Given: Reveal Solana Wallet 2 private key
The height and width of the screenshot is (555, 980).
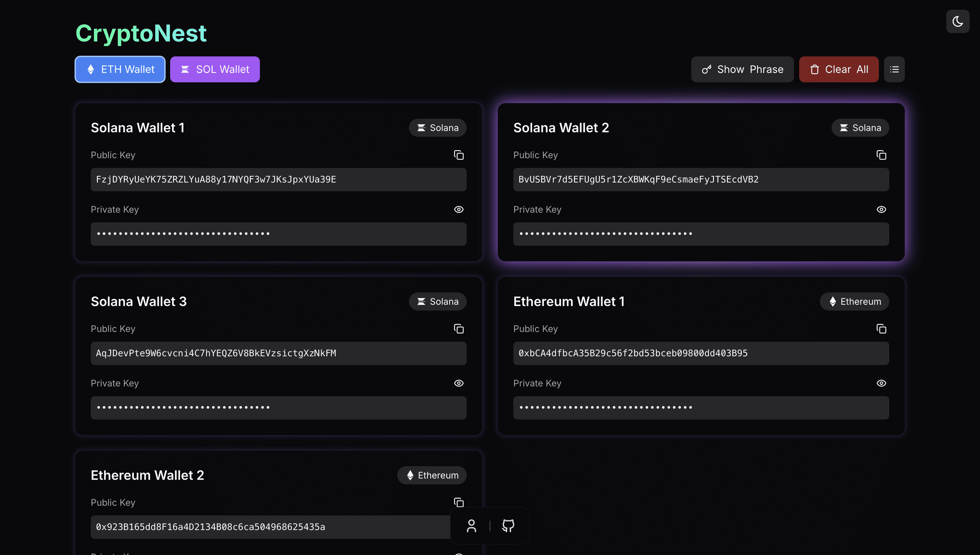Looking at the screenshot, I should (881, 209).
